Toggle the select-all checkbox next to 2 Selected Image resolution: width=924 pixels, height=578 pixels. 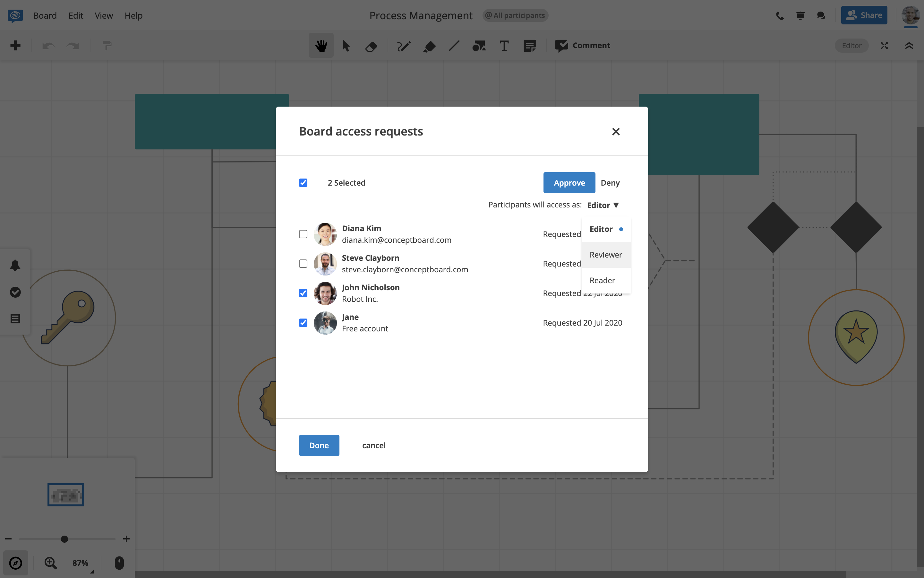click(x=303, y=183)
